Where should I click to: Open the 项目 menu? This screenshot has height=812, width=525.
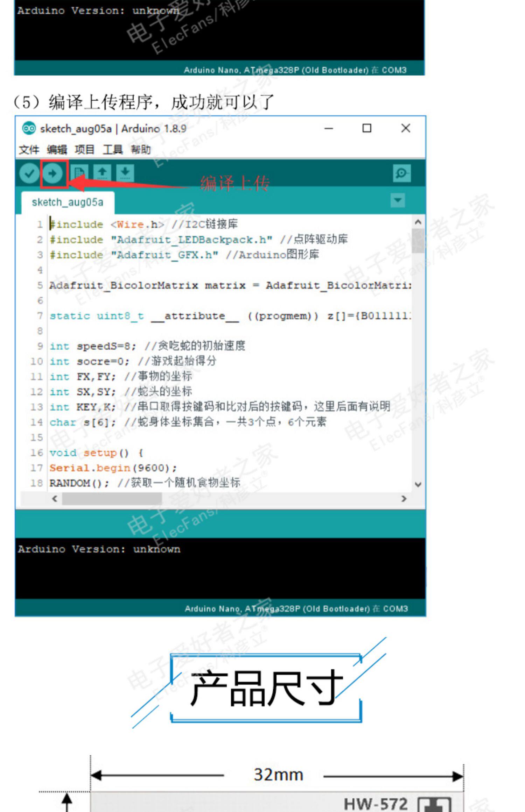(x=85, y=150)
